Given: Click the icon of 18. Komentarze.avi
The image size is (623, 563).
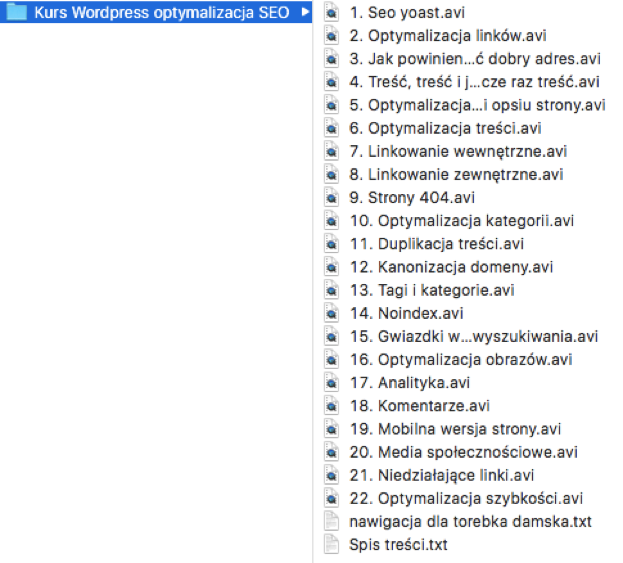Looking at the screenshot, I should [x=331, y=406].
